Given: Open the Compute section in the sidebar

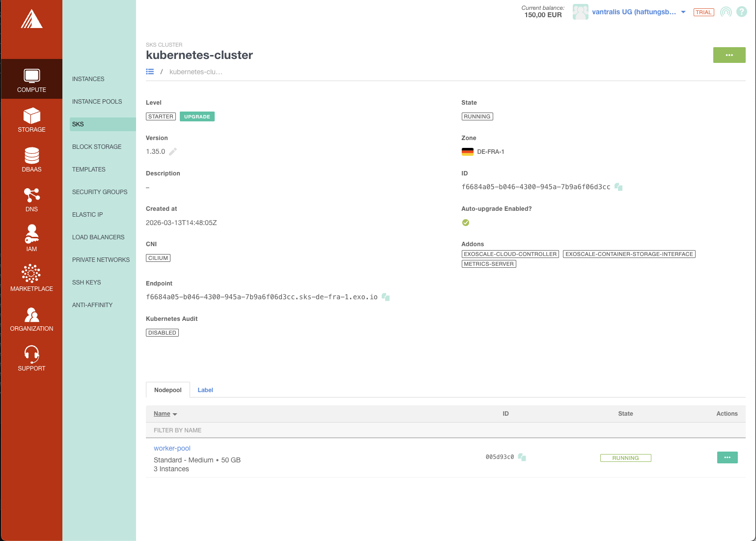Looking at the screenshot, I should 31,79.
